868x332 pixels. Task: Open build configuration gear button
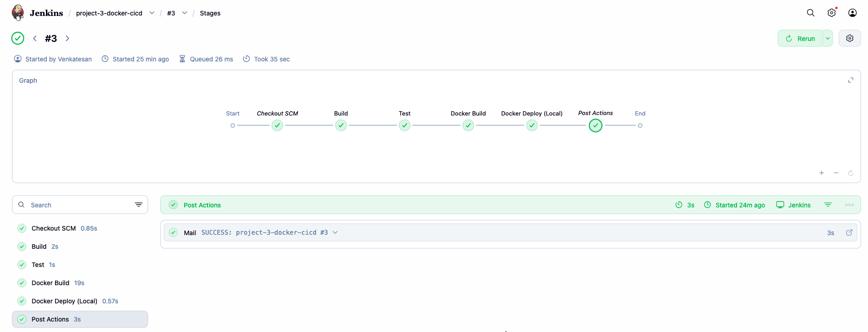(850, 39)
